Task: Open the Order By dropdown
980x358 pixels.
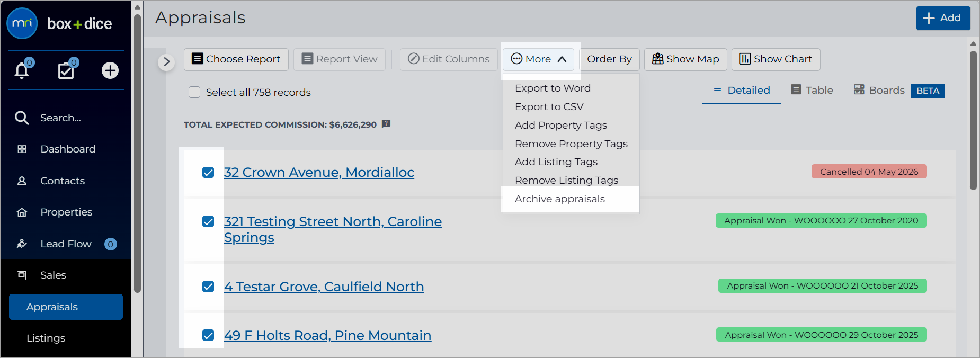Action: click(x=609, y=59)
